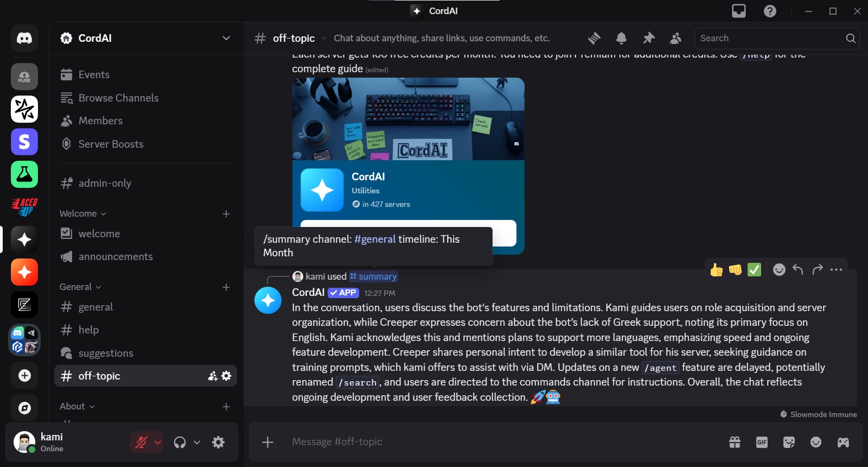The height and width of the screenshot is (467, 868).
Task: Open the Discord inbox icon
Action: [x=739, y=11]
